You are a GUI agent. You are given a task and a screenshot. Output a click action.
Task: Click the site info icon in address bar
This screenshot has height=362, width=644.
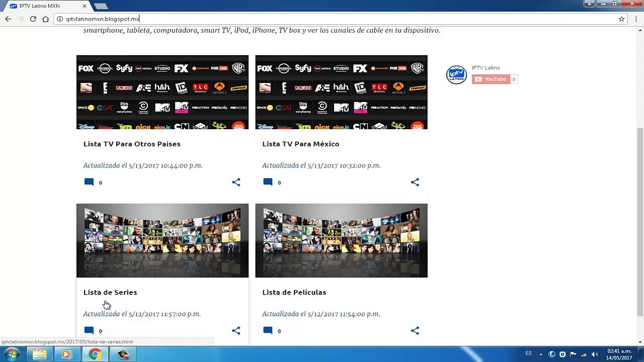[x=59, y=19]
